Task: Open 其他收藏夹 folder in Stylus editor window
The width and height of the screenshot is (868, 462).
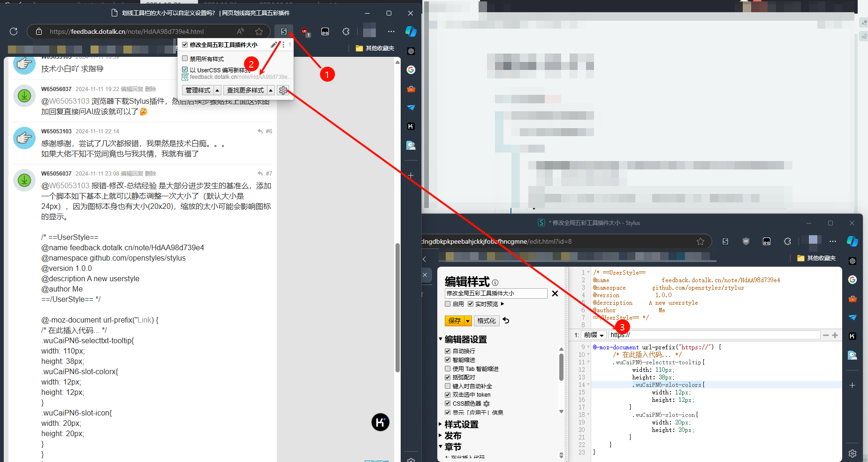Action: [816, 258]
